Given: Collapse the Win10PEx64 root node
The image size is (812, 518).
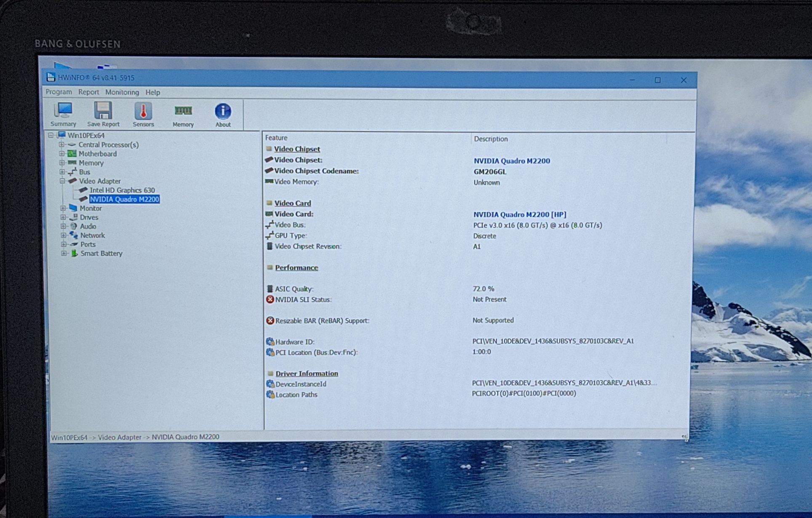Looking at the screenshot, I should 51,135.
